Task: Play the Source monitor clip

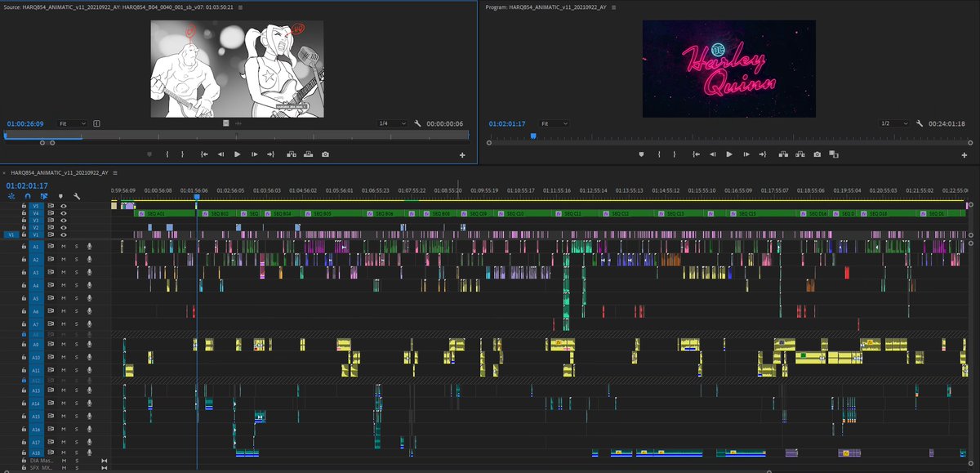Action: pyautogui.click(x=237, y=154)
